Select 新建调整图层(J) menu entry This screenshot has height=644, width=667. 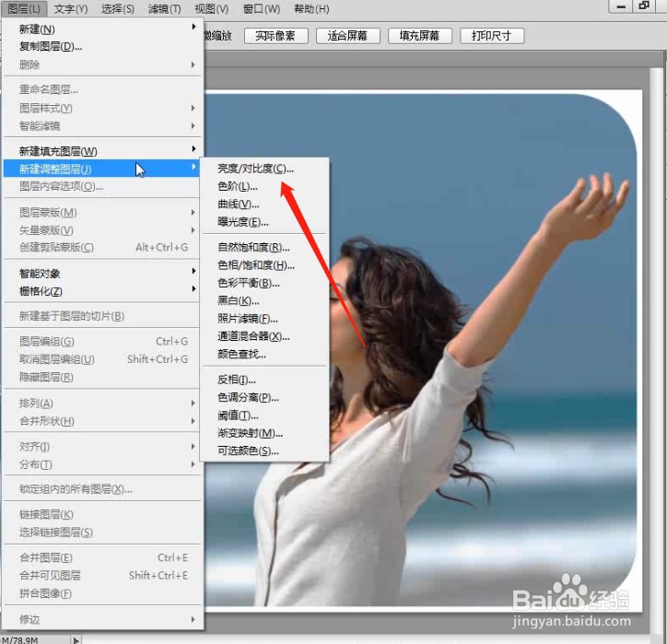click(102, 169)
